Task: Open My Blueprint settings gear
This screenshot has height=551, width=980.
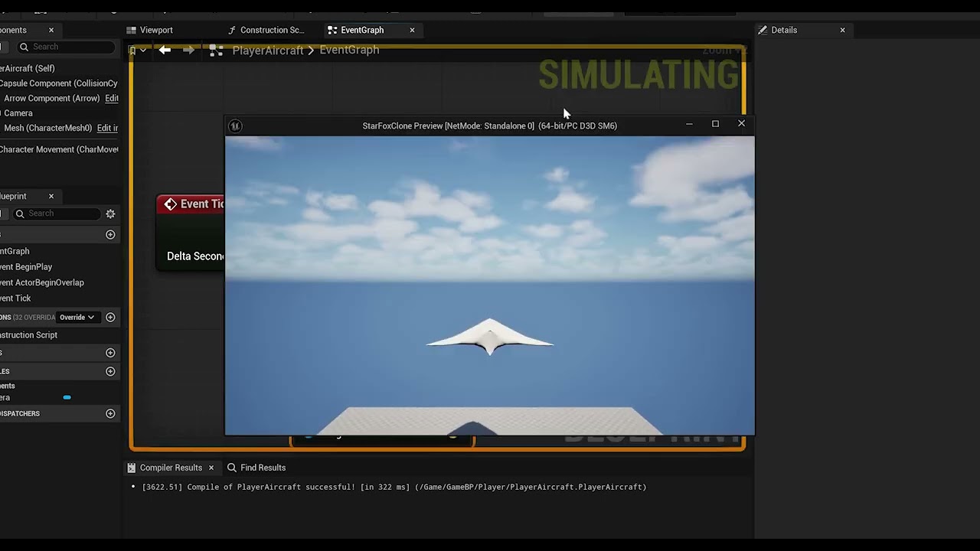Action: tap(110, 214)
